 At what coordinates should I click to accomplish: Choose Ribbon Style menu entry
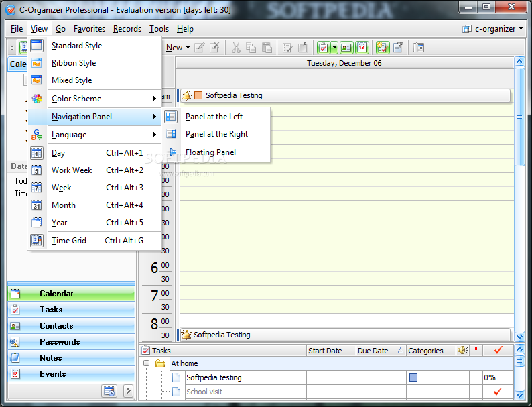[94, 63]
